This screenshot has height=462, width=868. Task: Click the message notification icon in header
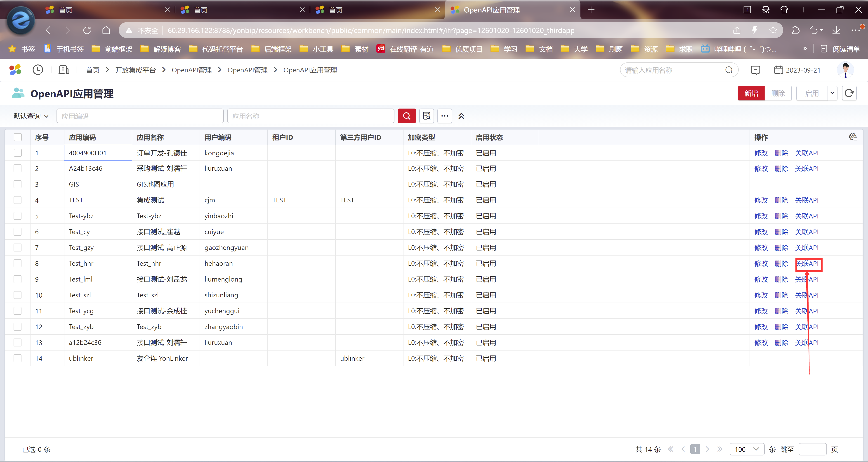755,70
